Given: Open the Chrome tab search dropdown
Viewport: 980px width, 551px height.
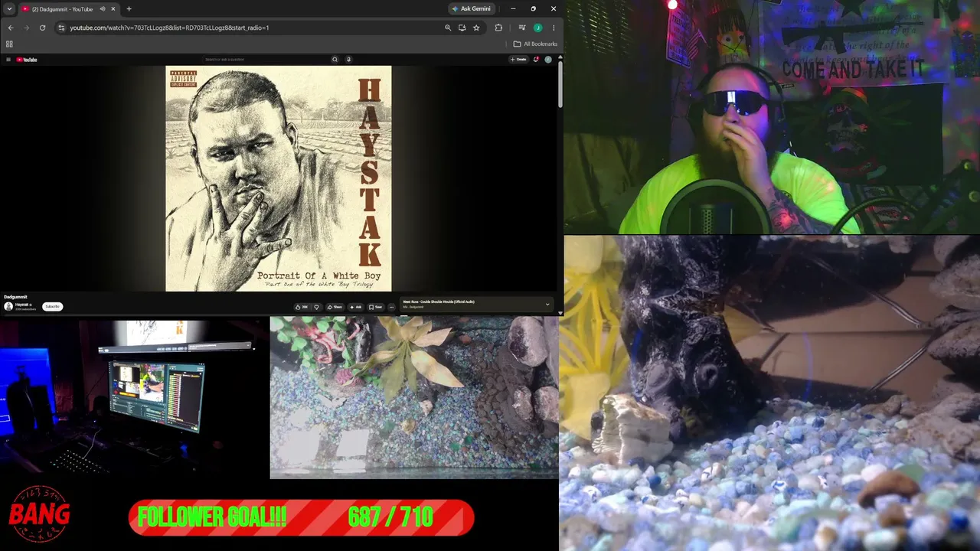Looking at the screenshot, I should (x=9, y=8).
